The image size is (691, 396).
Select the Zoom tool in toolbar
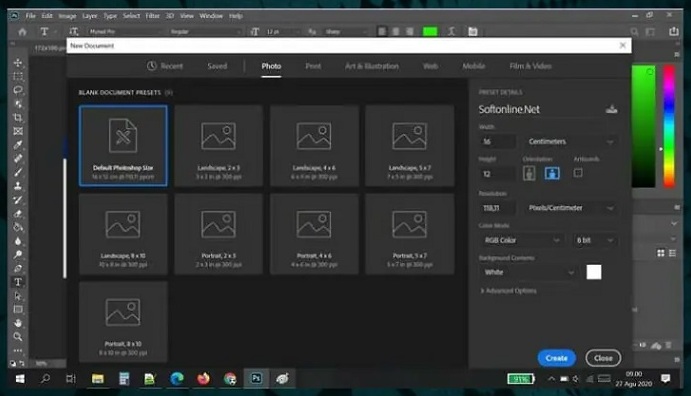tap(18, 337)
